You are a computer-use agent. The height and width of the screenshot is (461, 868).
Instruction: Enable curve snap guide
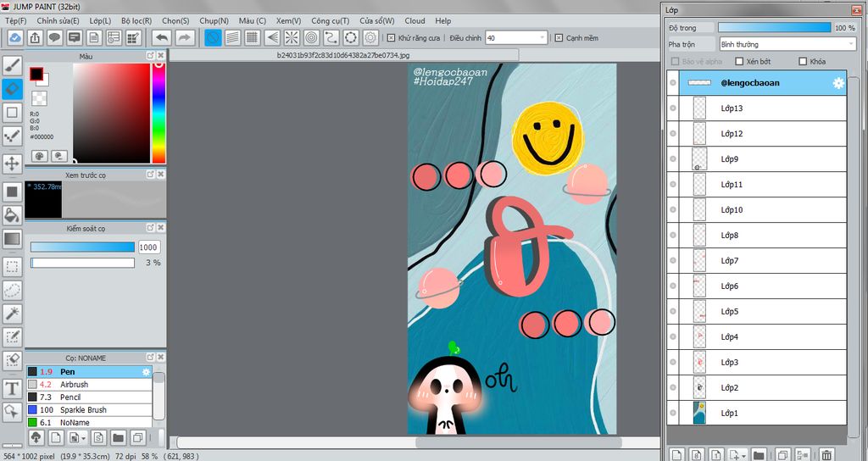[x=331, y=37]
